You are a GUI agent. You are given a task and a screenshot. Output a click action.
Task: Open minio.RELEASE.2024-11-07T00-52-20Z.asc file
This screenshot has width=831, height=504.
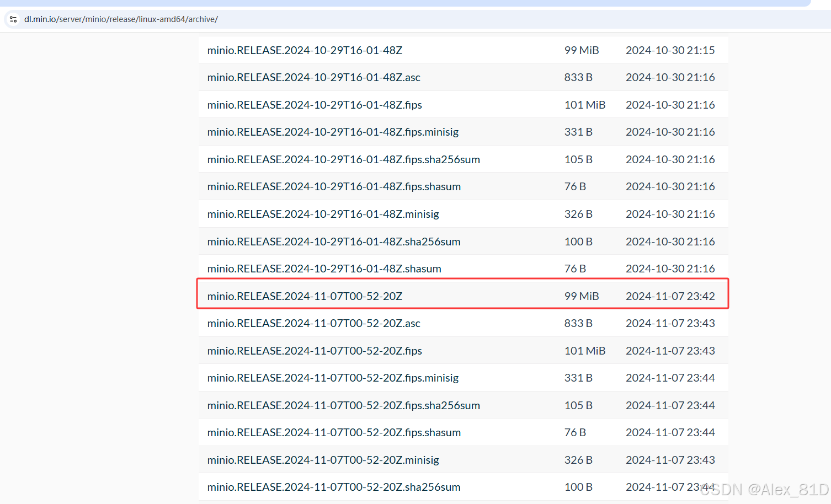[x=314, y=323]
